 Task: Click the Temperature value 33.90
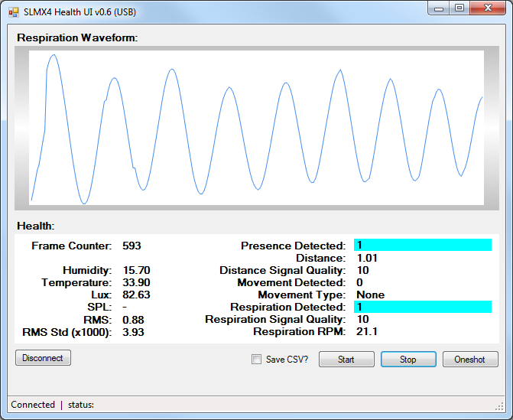point(136,282)
